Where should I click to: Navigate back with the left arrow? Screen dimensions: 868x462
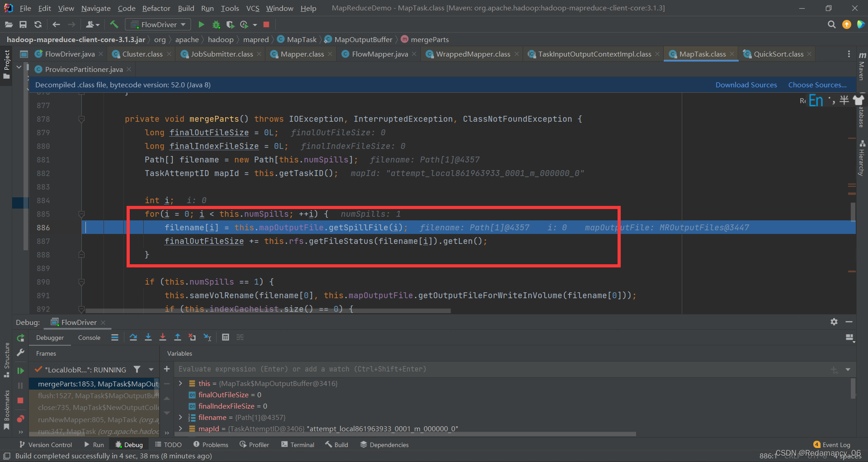(x=56, y=24)
